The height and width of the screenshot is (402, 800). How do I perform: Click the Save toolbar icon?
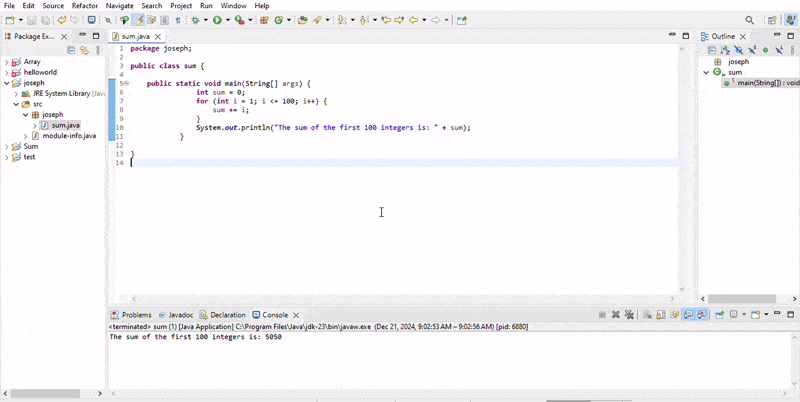pyautogui.click(x=32, y=20)
